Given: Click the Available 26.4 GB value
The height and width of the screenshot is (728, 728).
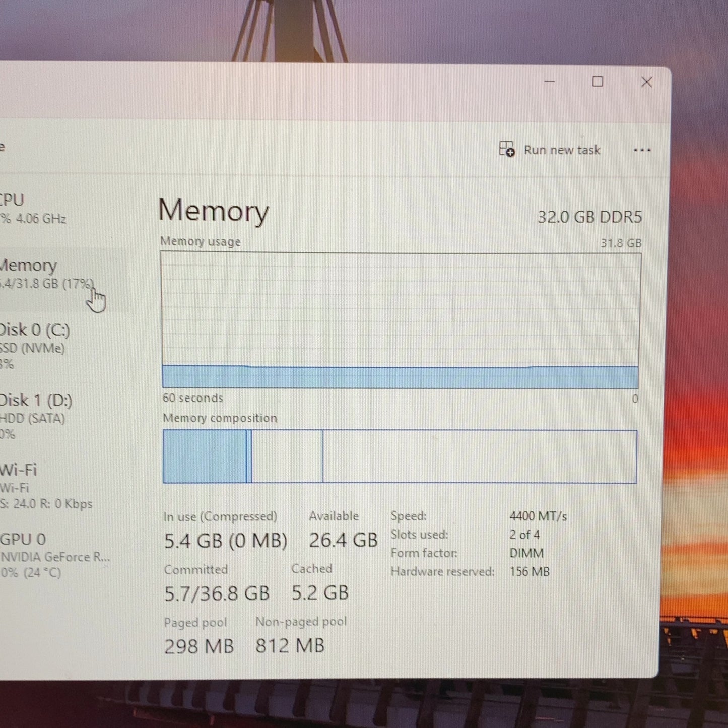Looking at the screenshot, I should click(343, 540).
